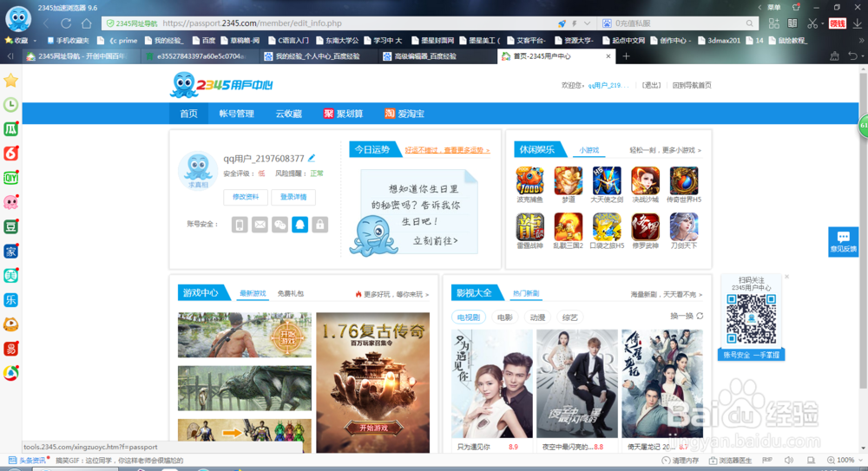Open a new tab with plus button
Image resolution: width=868 pixels, height=471 pixels.
click(626, 56)
